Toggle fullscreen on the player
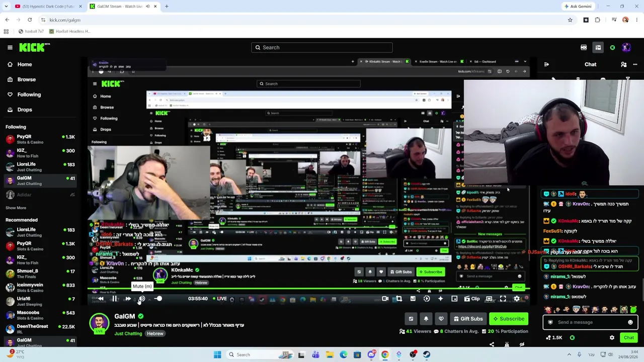Viewport: 644px width, 362px height. (x=503, y=299)
